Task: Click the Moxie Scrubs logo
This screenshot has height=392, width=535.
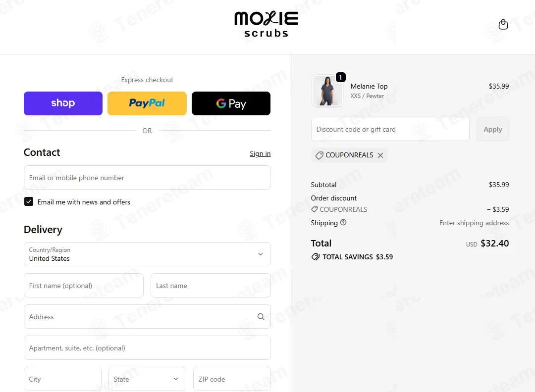Action: point(266,24)
